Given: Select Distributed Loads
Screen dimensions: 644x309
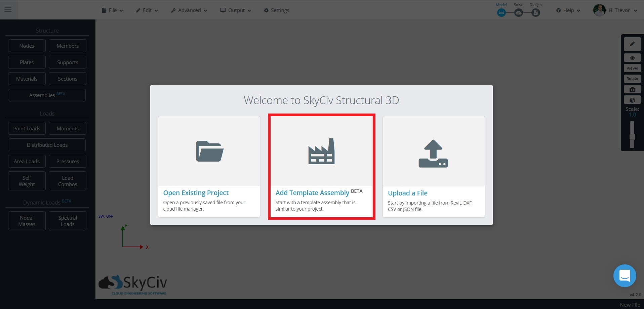Looking at the screenshot, I should (x=47, y=145).
